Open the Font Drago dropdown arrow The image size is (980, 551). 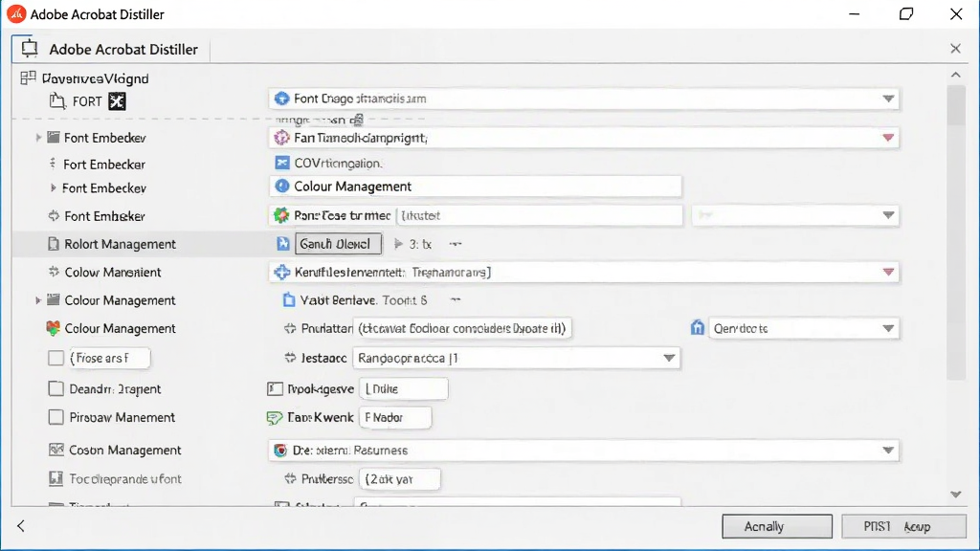[887, 99]
